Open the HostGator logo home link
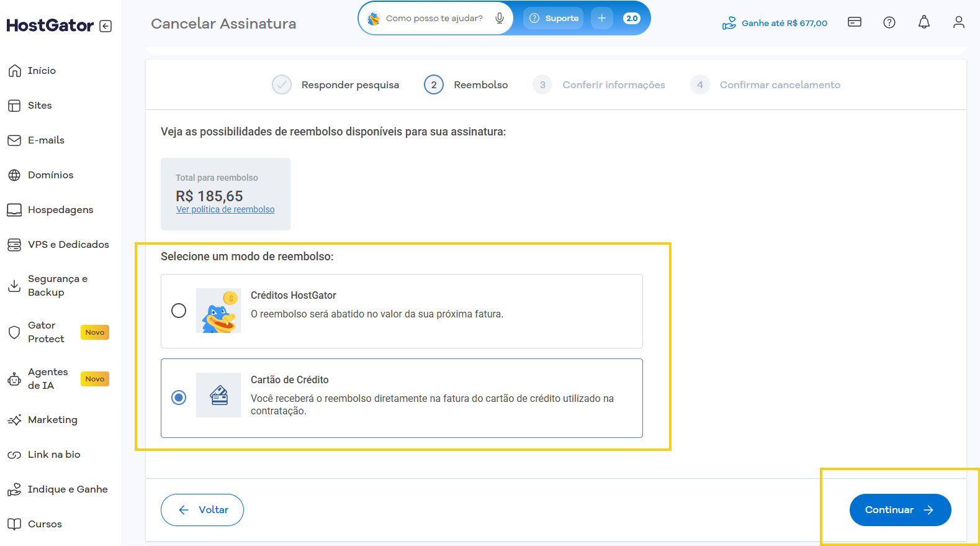 [50, 25]
